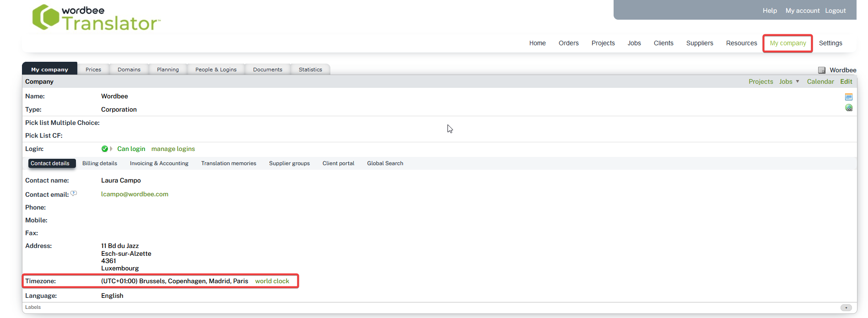Go to Settings in top navigation
Viewport: 868px width, 318px height.
[x=830, y=43]
